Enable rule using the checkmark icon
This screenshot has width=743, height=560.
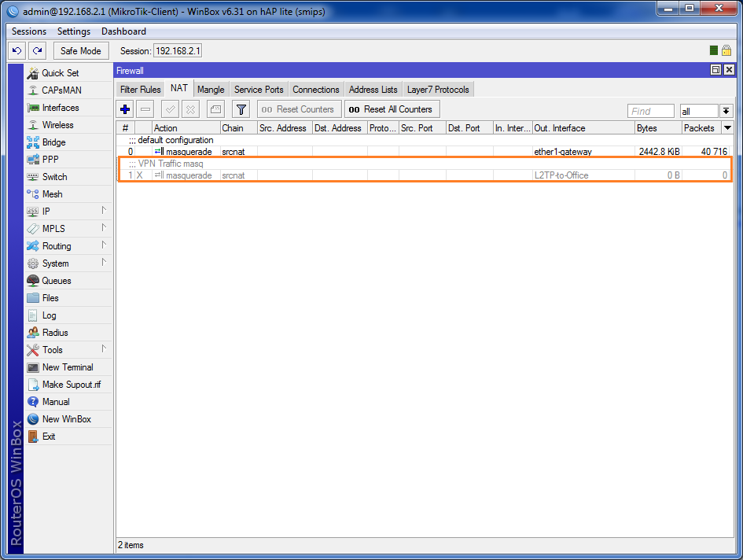tap(170, 109)
